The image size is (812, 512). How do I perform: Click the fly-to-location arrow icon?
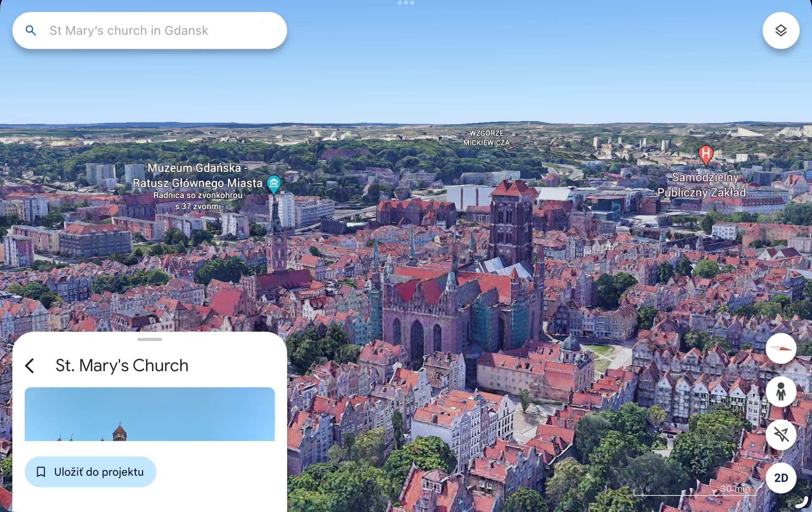(781, 435)
